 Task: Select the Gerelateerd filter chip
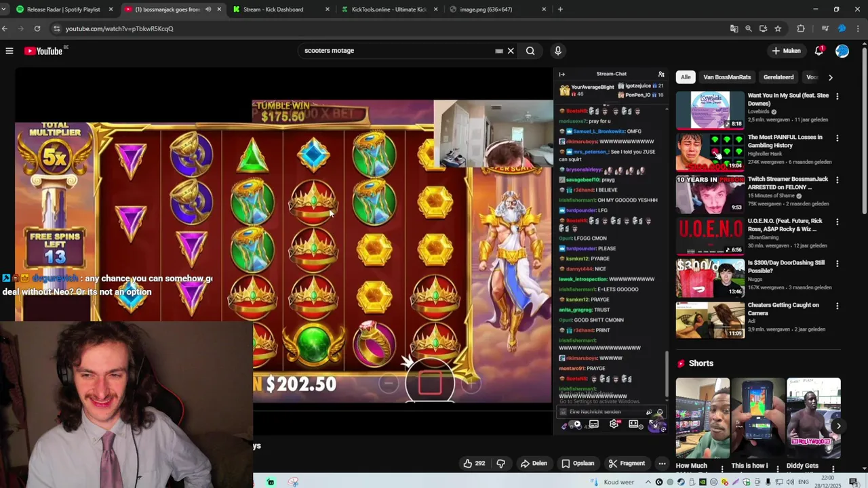click(x=778, y=77)
